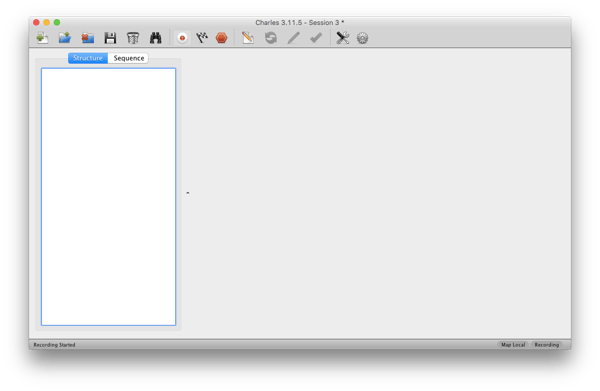
Task: Toggle recording with the red record button
Action: point(182,38)
